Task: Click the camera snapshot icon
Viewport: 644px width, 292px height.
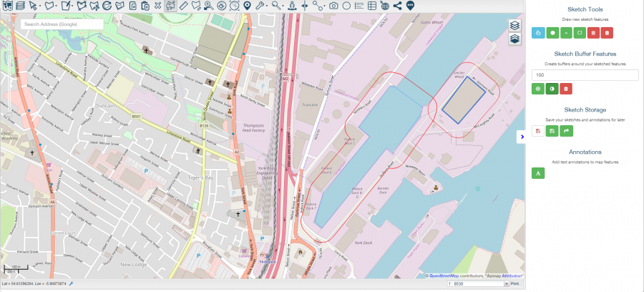Action: pyautogui.click(x=334, y=6)
